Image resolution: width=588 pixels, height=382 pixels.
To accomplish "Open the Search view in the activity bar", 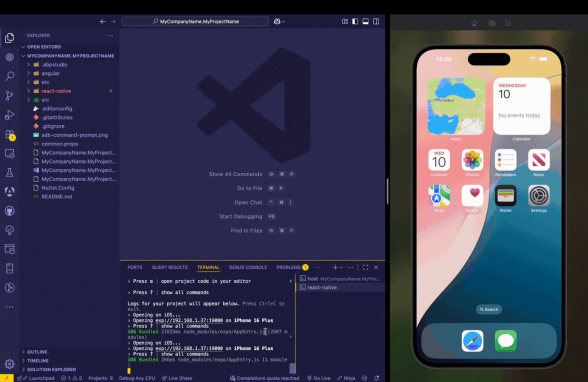I will tap(9, 76).
